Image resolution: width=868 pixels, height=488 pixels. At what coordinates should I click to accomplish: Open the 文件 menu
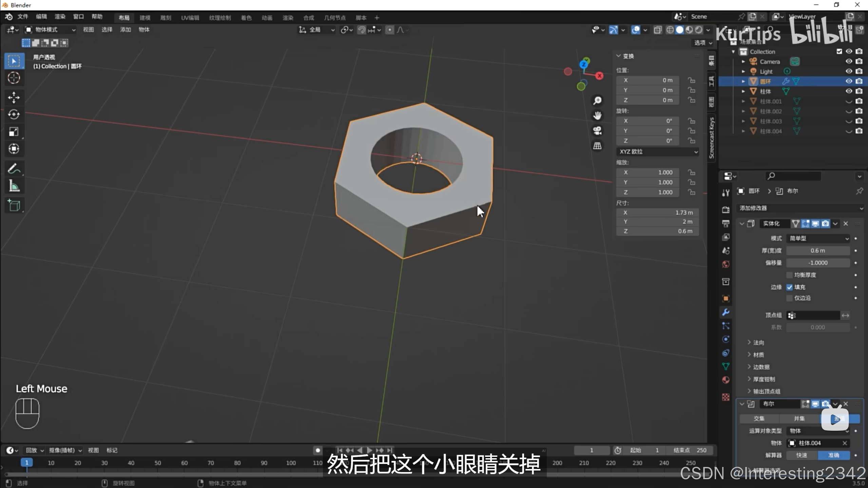pyautogui.click(x=23, y=17)
